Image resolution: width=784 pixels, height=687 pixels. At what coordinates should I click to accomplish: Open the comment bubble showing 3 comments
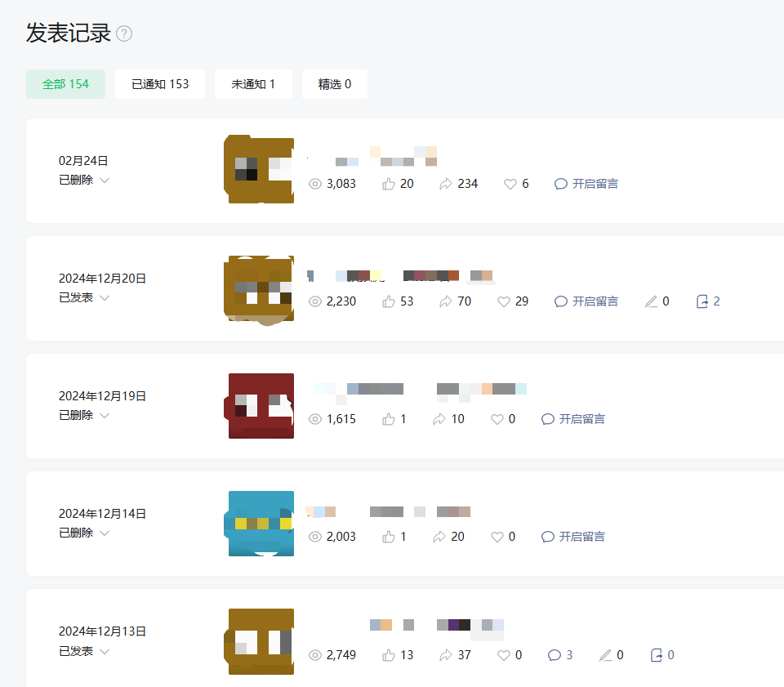point(555,655)
